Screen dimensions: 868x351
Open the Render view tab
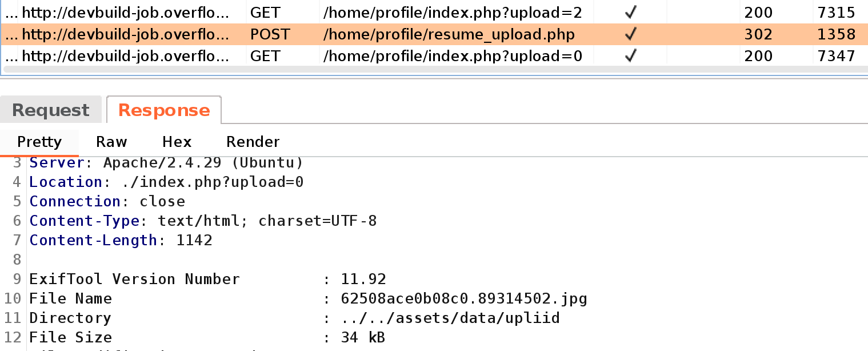(253, 142)
